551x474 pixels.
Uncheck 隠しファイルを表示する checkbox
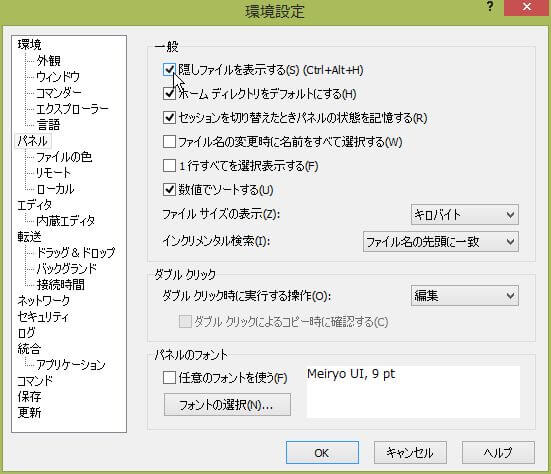[x=169, y=70]
